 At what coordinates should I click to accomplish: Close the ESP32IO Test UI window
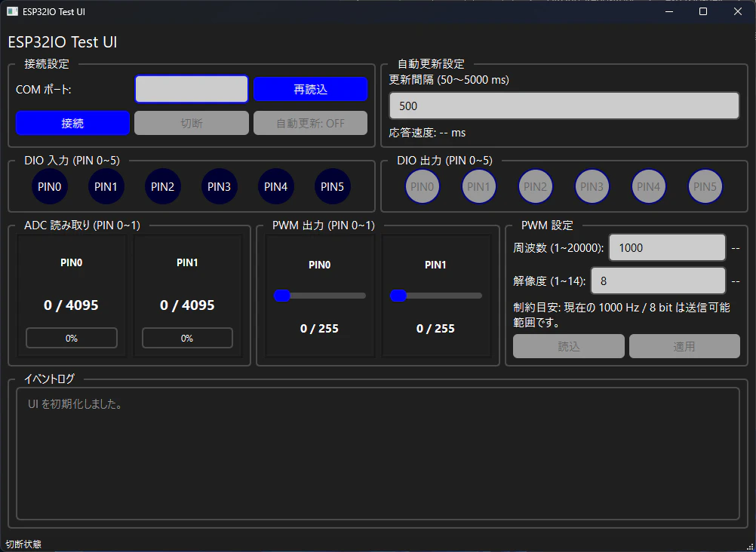click(738, 11)
